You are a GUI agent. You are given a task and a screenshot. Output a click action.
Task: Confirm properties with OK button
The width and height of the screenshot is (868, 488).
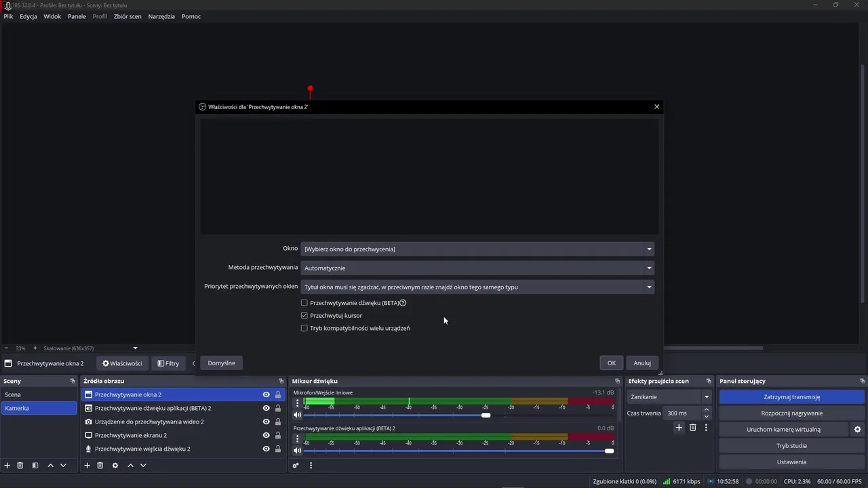612,363
